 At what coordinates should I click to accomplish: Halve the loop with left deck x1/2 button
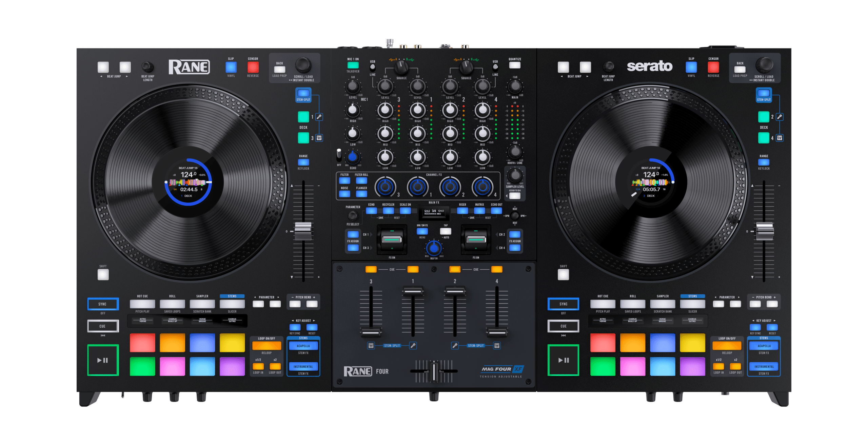tap(258, 366)
